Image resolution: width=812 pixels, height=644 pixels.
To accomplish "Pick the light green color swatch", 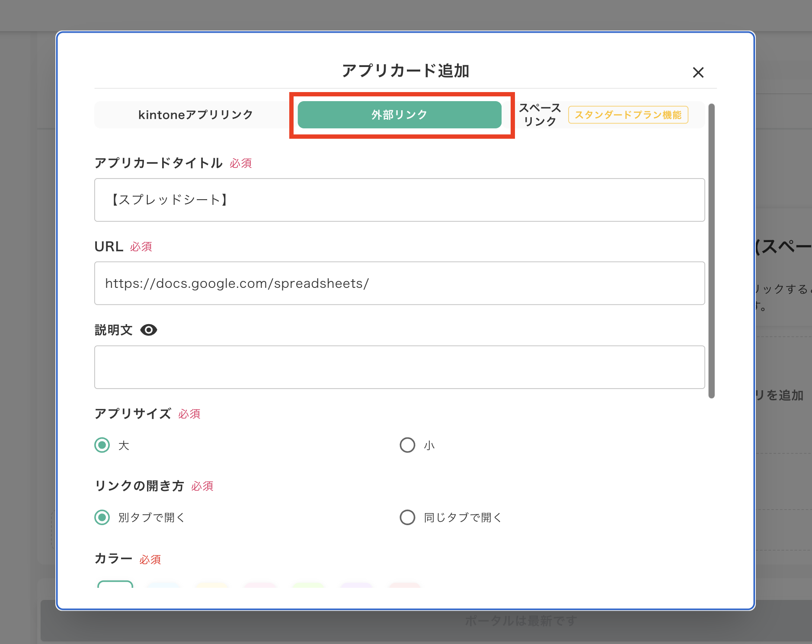I will 308,588.
